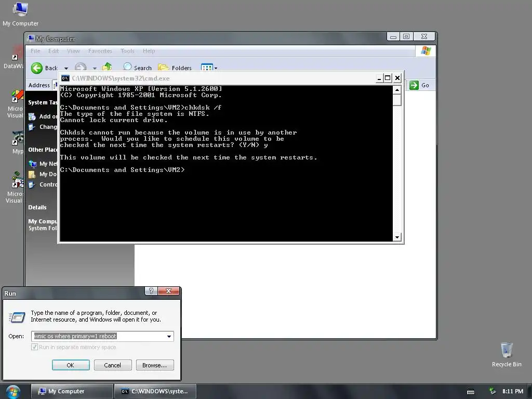
Task: Open the Tools menu
Action: tap(127, 51)
